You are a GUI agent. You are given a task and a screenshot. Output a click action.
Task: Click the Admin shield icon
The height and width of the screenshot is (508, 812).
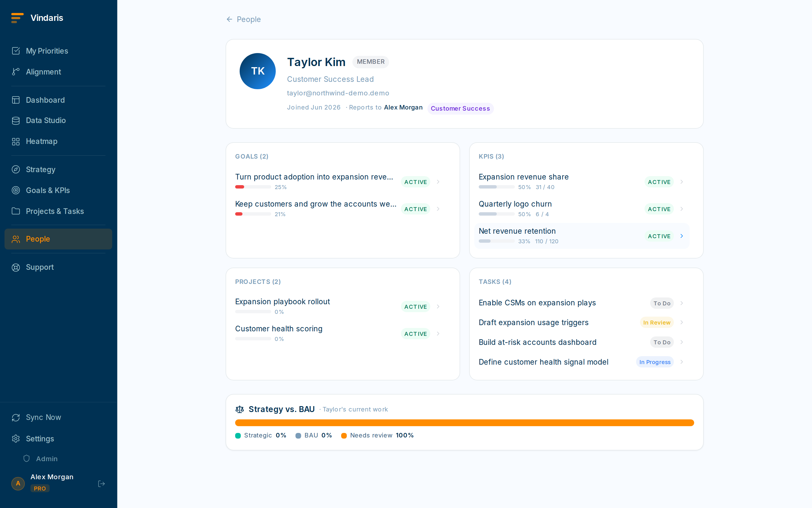coord(27,458)
